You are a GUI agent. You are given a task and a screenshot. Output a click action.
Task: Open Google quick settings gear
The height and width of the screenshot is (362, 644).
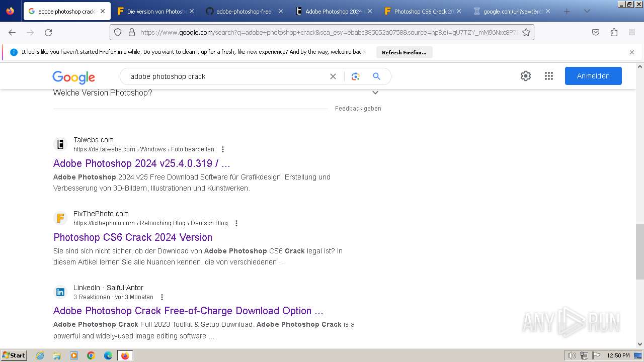click(x=526, y=76)
